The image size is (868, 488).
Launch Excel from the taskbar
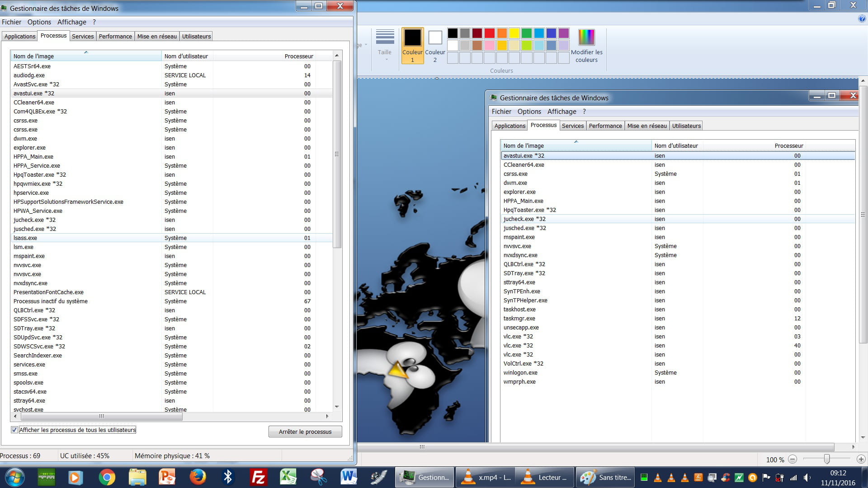(x=288, y=477)
